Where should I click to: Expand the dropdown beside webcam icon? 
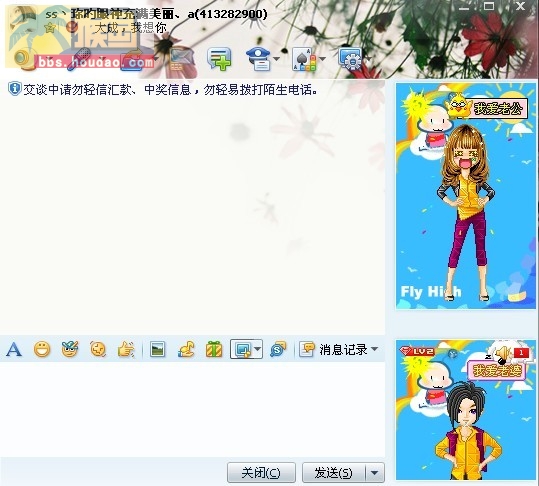tap(49, 59)
